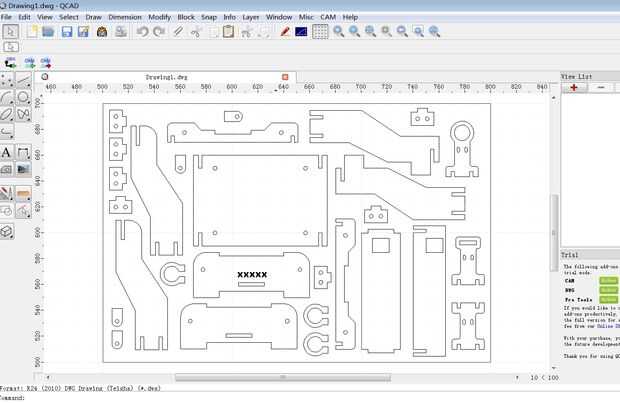This screenshot has width=620, height=403.
Task: Open the Ellipse tools in left toolbox
Action: click(7, 114)
